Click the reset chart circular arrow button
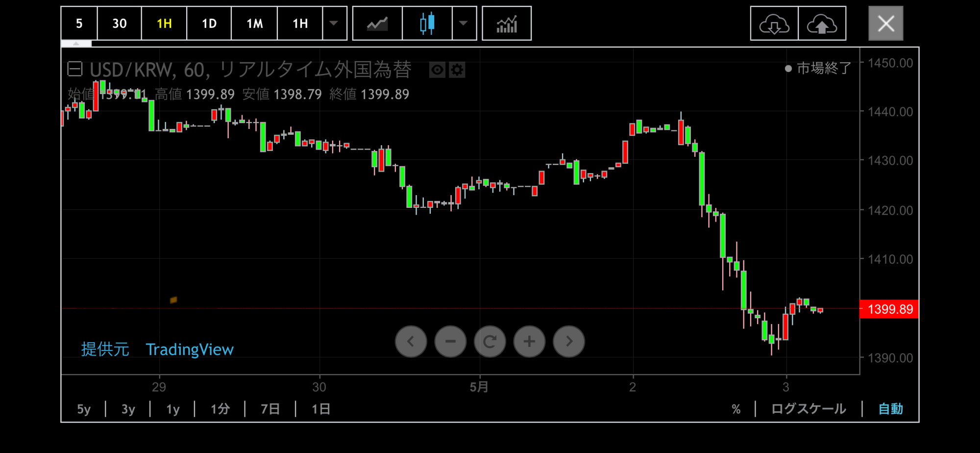The height and width of the screenshot is (453, 980). pyautogui.click(x=490, y=341)
